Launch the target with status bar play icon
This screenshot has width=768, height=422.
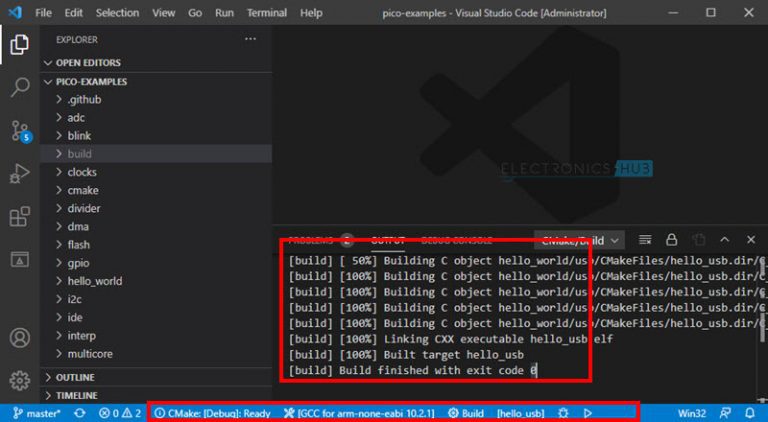pyautogui.click(x=588, y=413)
